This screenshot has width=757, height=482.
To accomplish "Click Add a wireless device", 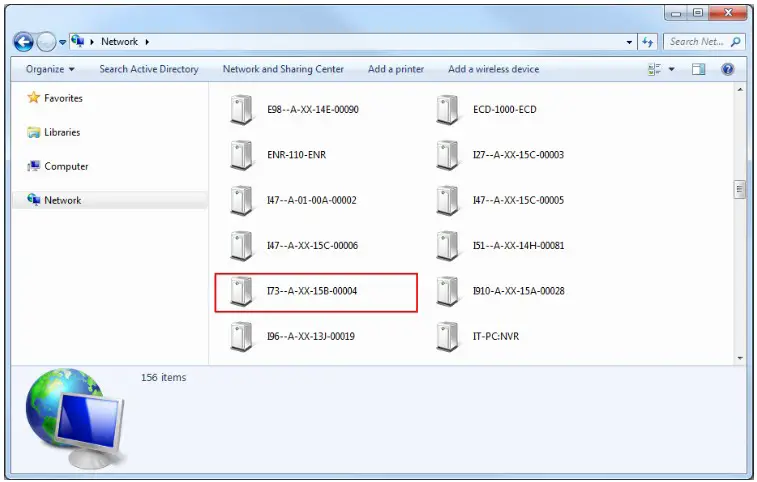I will point(493,69).
